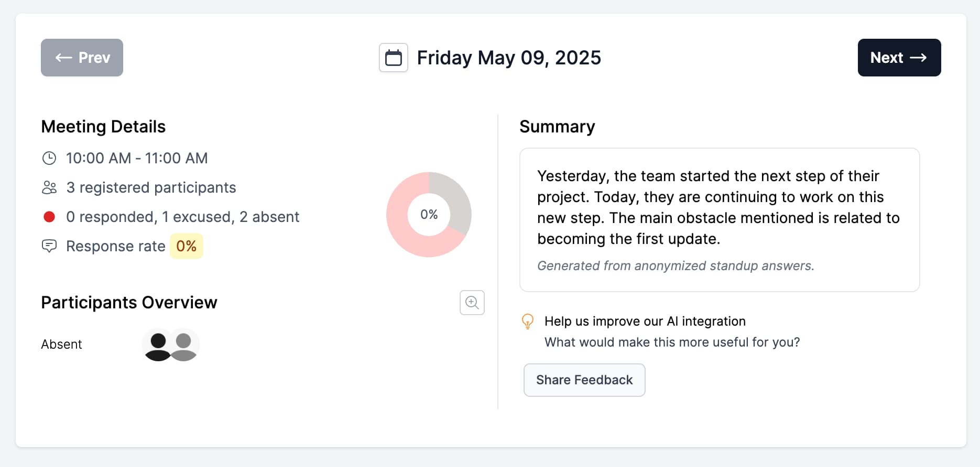Click the lightbulb icon near AI integration
980x467 pixels.
pos(528,321)
